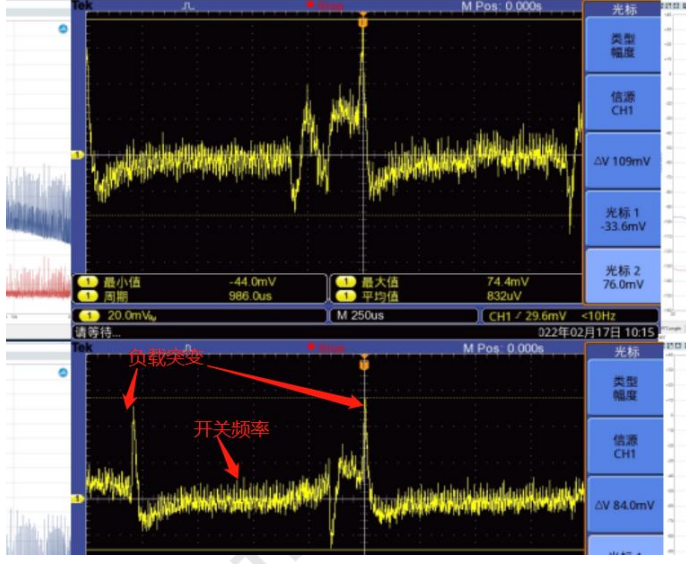686x564 pixels.
Task: Click the -44.0mV minimum value
Action: click(252, 282)
